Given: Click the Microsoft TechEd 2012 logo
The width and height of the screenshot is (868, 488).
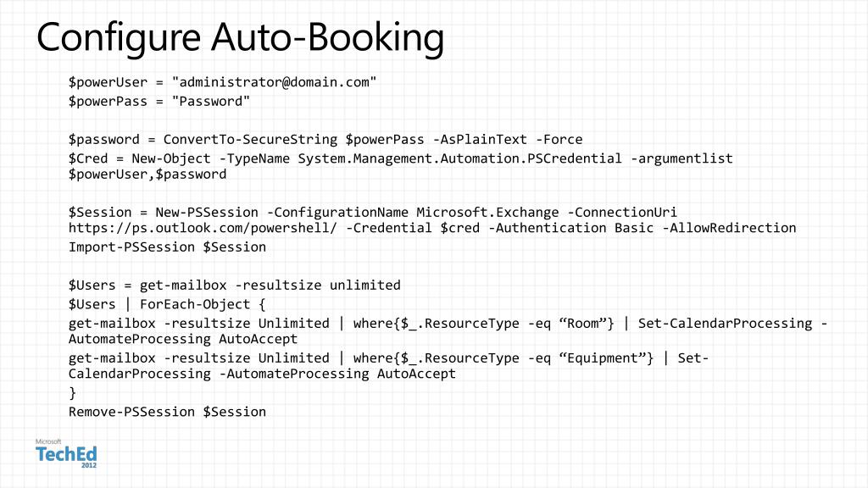Looking at the screenshot, I should [x=66, y=454].
